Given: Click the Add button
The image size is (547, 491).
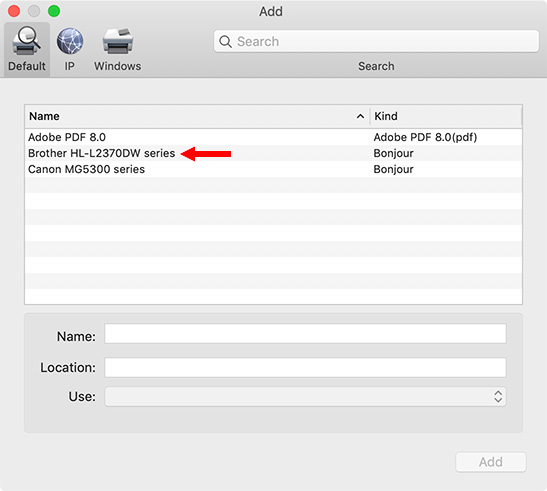Looking at the screenshot, I should coord(491,462).
